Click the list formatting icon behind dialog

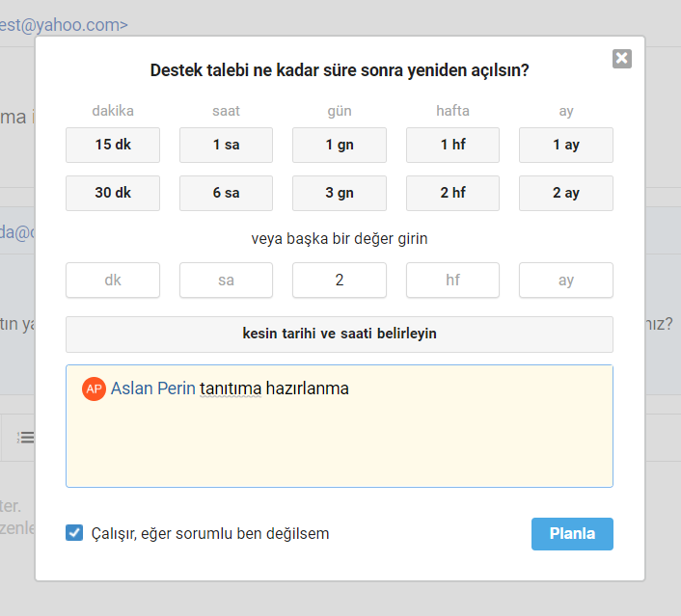26,437
